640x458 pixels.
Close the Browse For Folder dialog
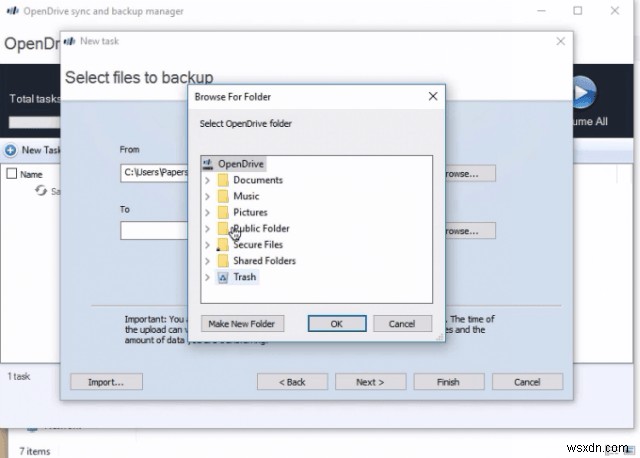(x=433, y=96)
